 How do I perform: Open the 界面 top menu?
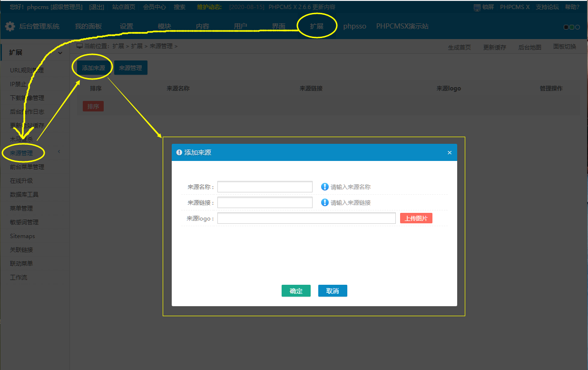[279, 26]
